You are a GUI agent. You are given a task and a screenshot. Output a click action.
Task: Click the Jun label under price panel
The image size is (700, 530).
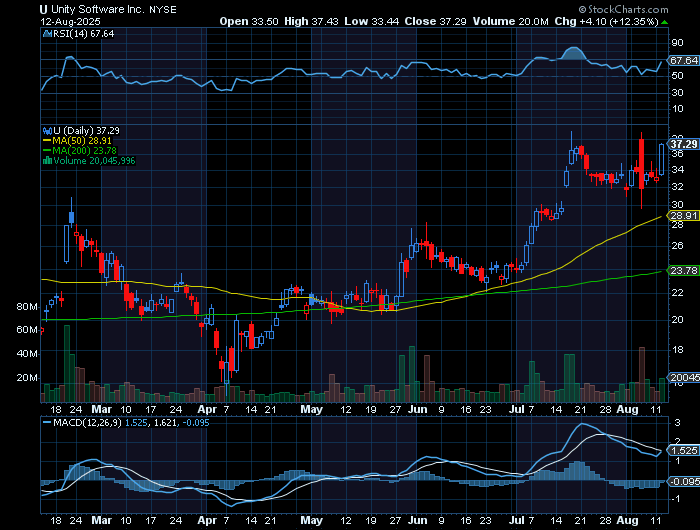coord(418,409)
